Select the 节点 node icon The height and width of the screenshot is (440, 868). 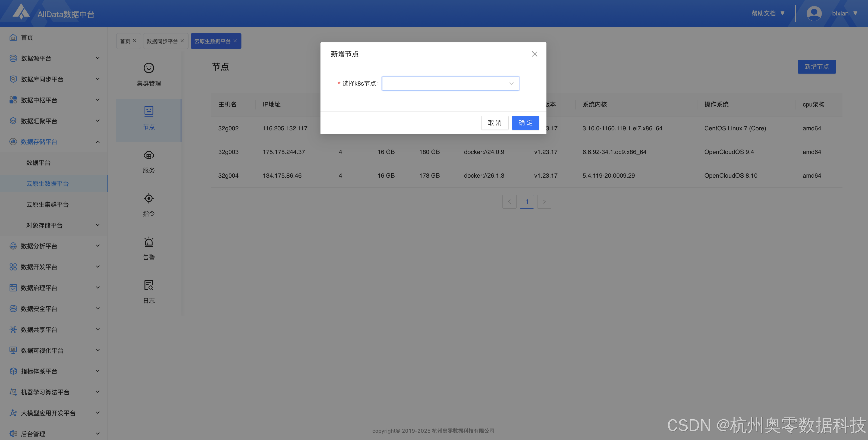point(149,111)
